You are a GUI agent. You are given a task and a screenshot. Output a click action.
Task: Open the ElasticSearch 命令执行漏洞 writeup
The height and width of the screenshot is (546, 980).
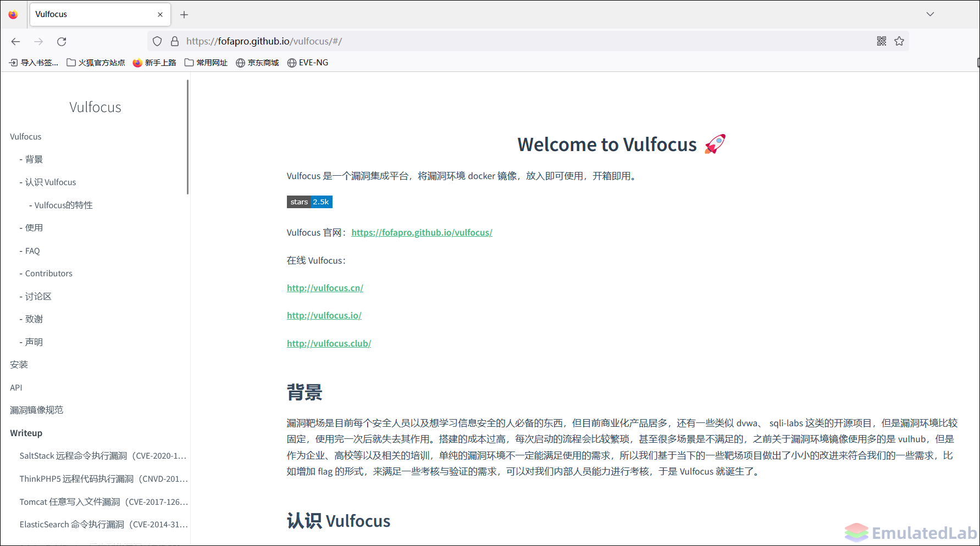pos(103,525)
